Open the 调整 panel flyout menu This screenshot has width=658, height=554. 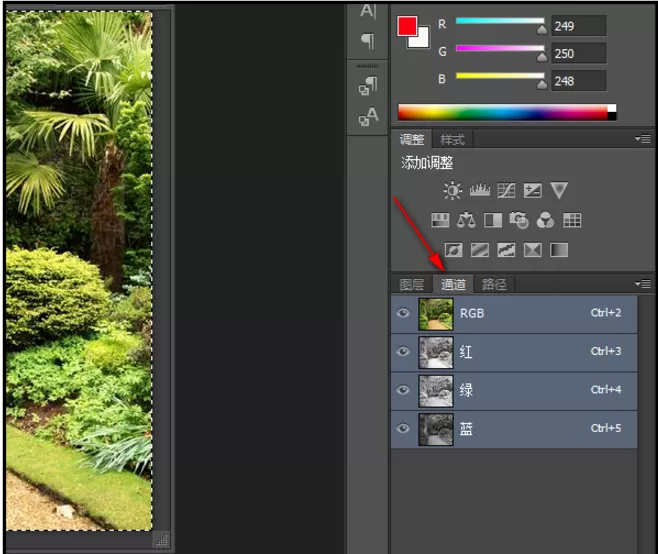tap(643, 138)
